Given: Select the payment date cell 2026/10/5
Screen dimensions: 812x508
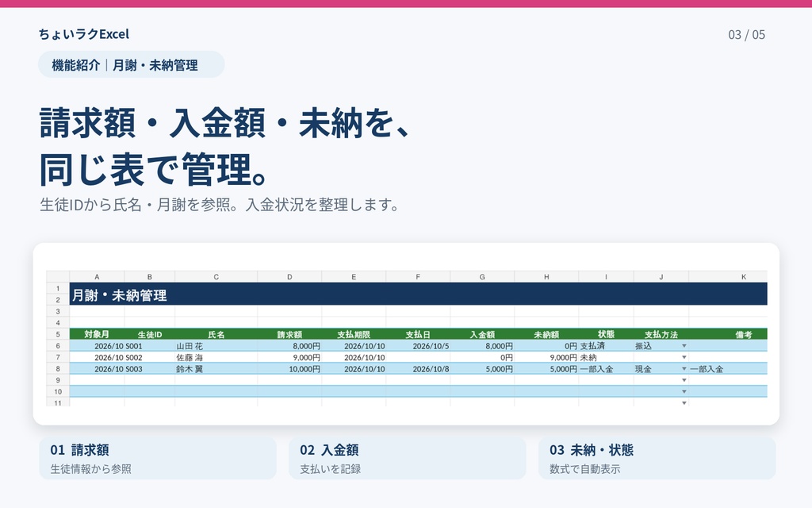Looking at the screenshot, I should coord(418,346).
